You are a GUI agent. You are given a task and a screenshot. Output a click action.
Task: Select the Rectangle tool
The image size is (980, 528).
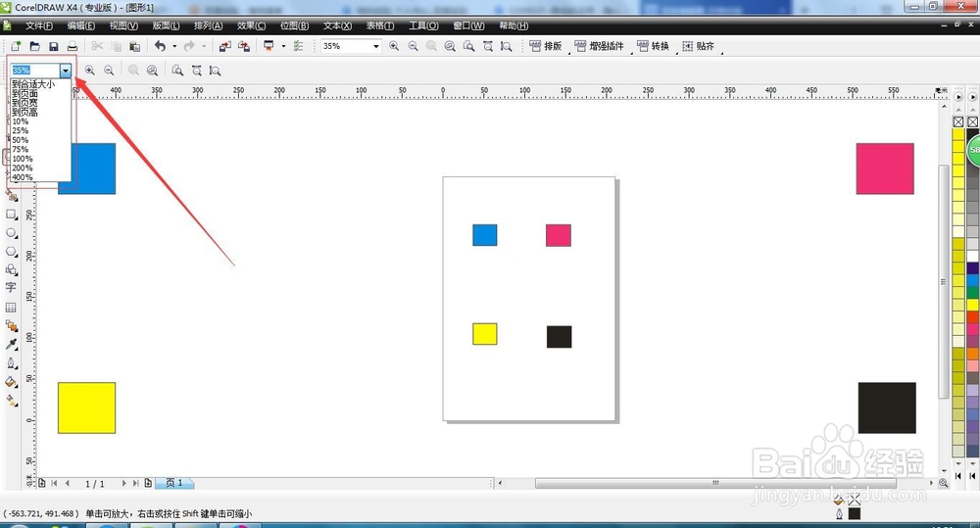tap(11, 215)
